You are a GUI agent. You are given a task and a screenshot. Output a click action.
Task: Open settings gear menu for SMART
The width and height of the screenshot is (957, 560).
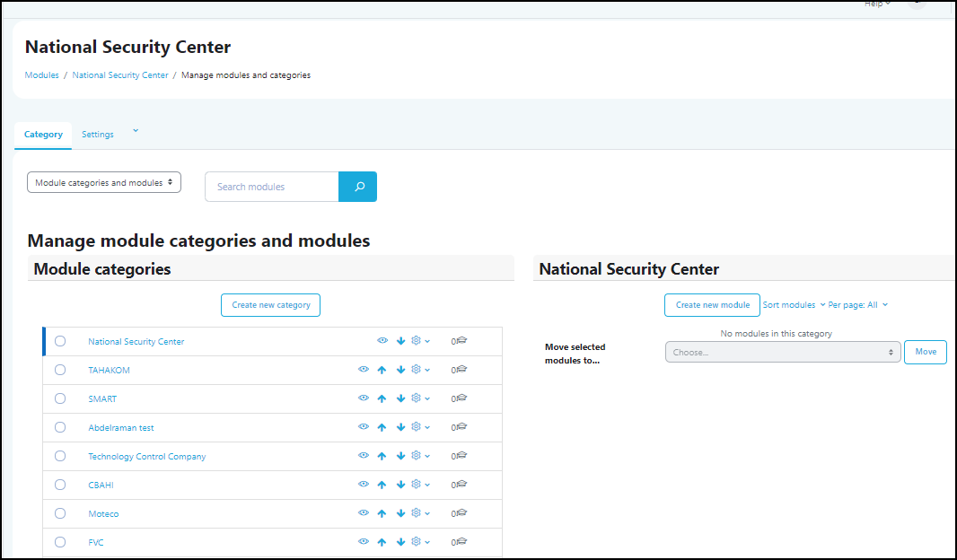[x=420, y=398]
